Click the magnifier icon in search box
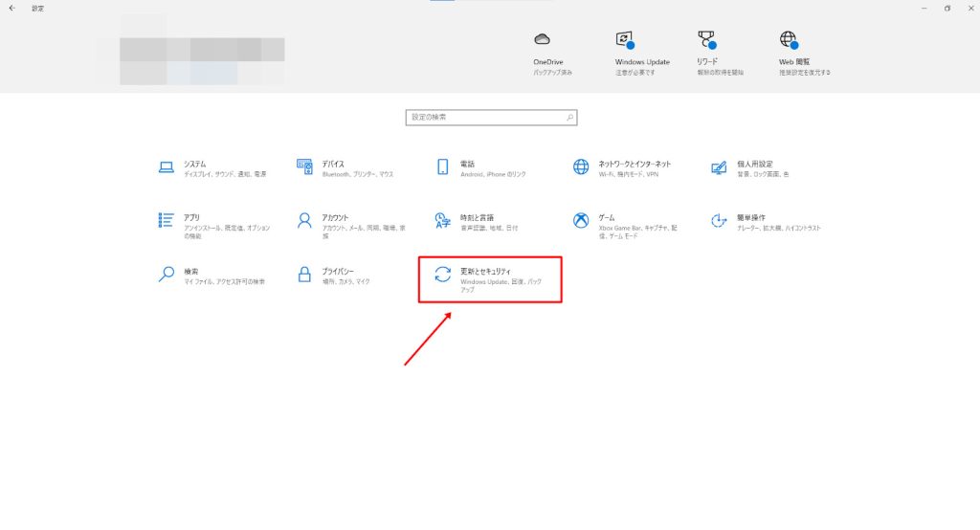 click(x=570, y=117)
